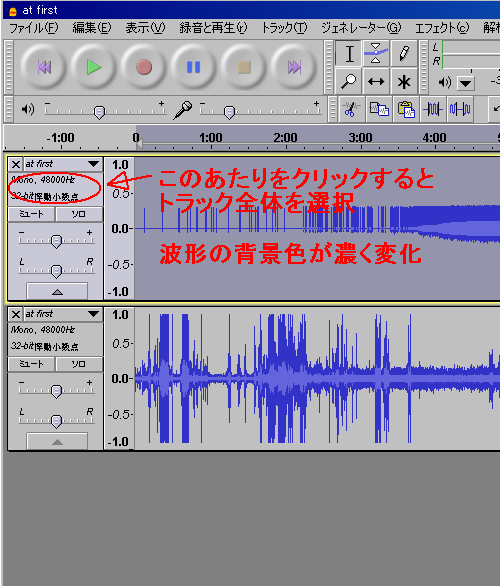Image resolution: width=500 pixels, height=586 pixels.
Task: Click the scissors Cut toolbar icon
Action: point(351,109)
